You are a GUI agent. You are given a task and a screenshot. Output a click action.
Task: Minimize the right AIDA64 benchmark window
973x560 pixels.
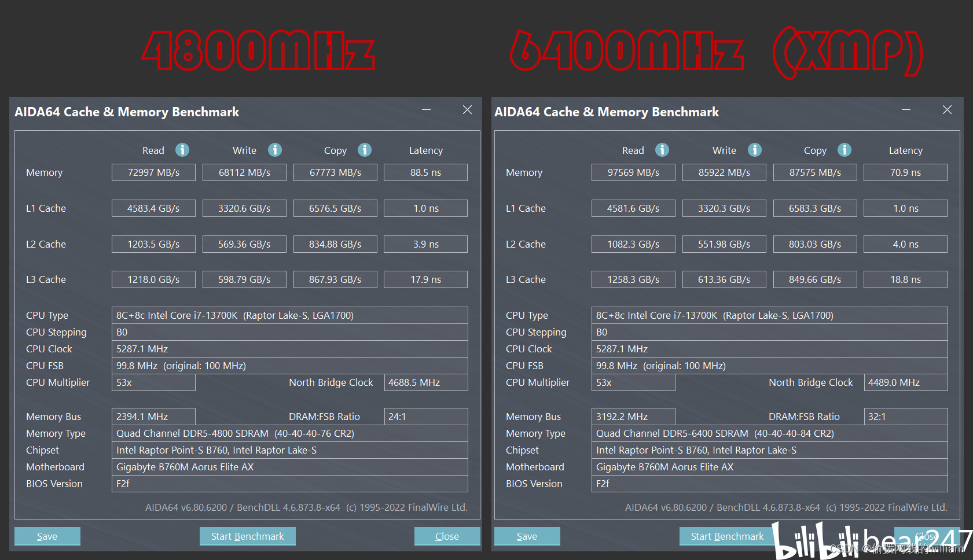pyautogui.click(x=906, y=110)
